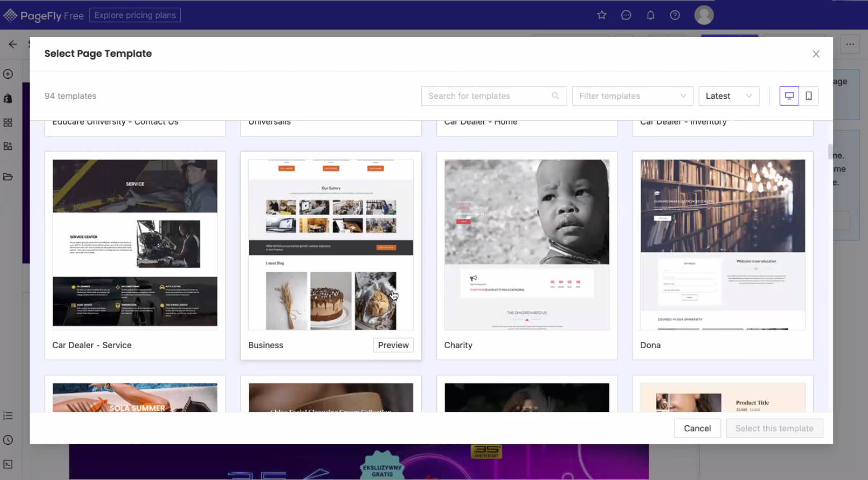The width and height of the screenshot is (868, 480).
Task: Switch to desktop preview view
Action: click(789, 96)
